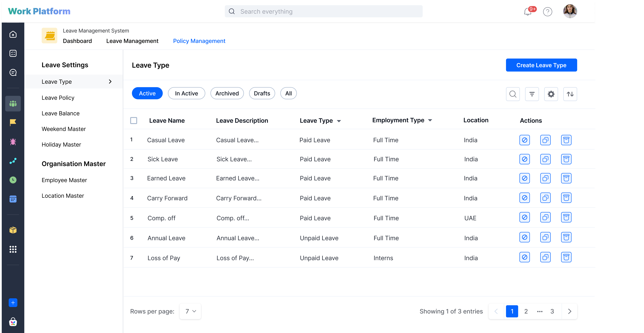Go to previous page with left chevron
Image resolution: width=644 pixels, height=333 pixels.
pos(496,311)
